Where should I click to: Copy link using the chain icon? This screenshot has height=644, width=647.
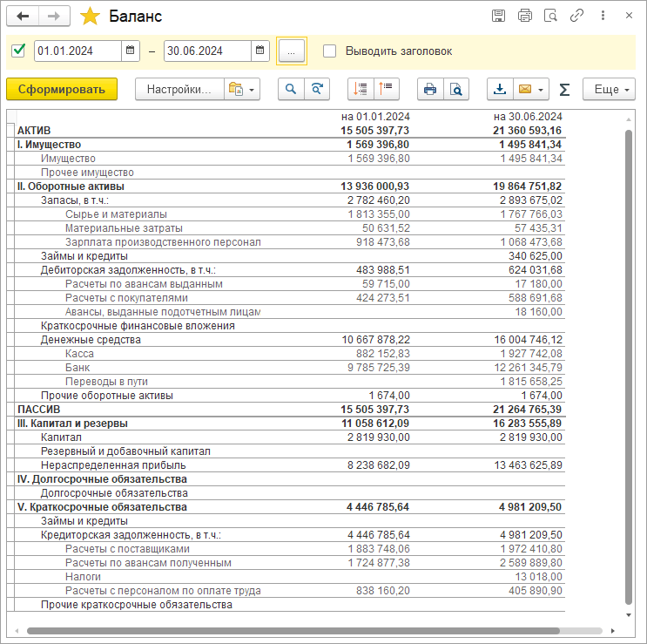pyautogui.click(x=576, y=16)
